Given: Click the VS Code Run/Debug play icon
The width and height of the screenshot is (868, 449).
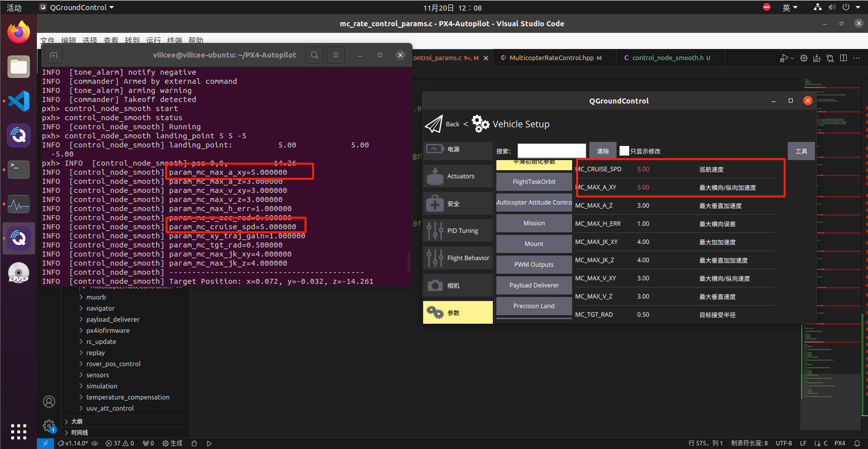Looking at the screenshot, I should (x=784, y=58).
